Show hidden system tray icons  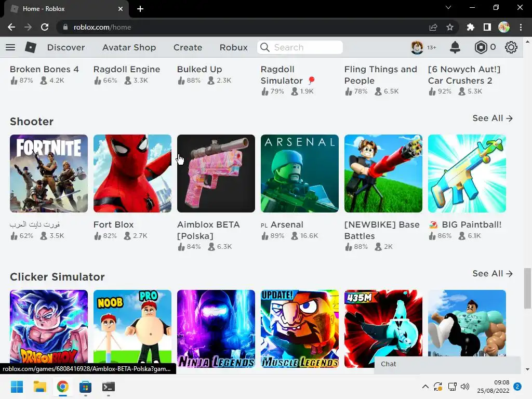pos(425,387)
